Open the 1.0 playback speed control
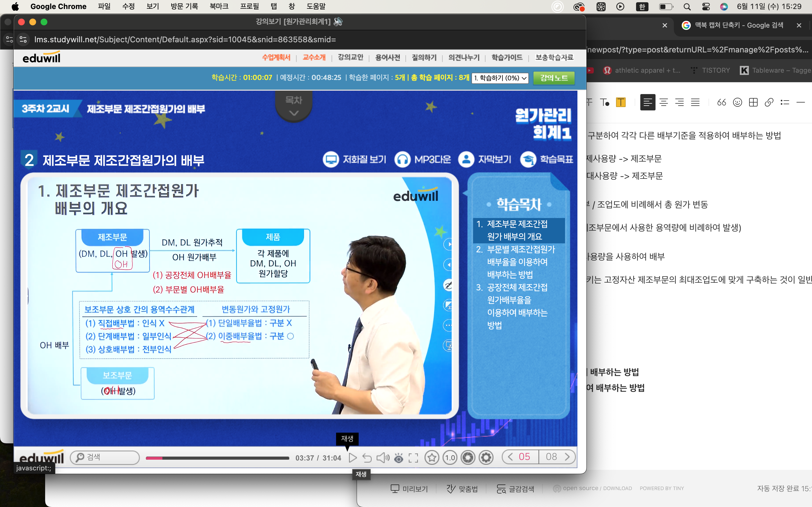The image size is (812, 507). pyautogui.click(x=450, y=457)
